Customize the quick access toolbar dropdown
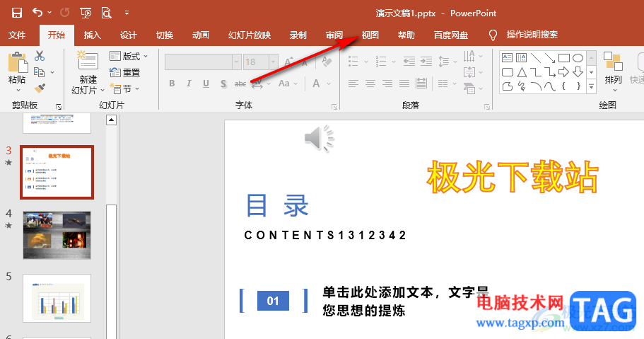The height and width of the screenshot is (339, 644). [x=127, y=13]
